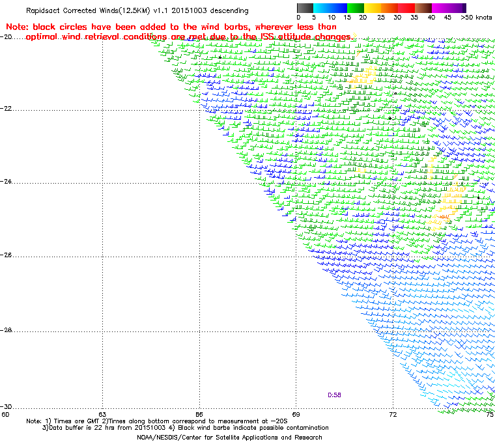Click the longitude label '69'
Viewport: 495px width, 448px height.
tap(296, 414)
